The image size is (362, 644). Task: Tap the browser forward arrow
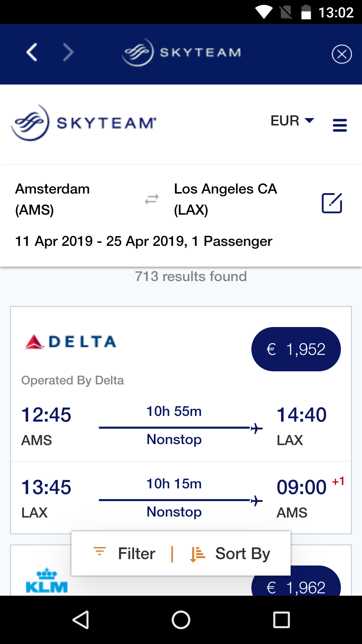pyautogui.click(x=68, y=53)
